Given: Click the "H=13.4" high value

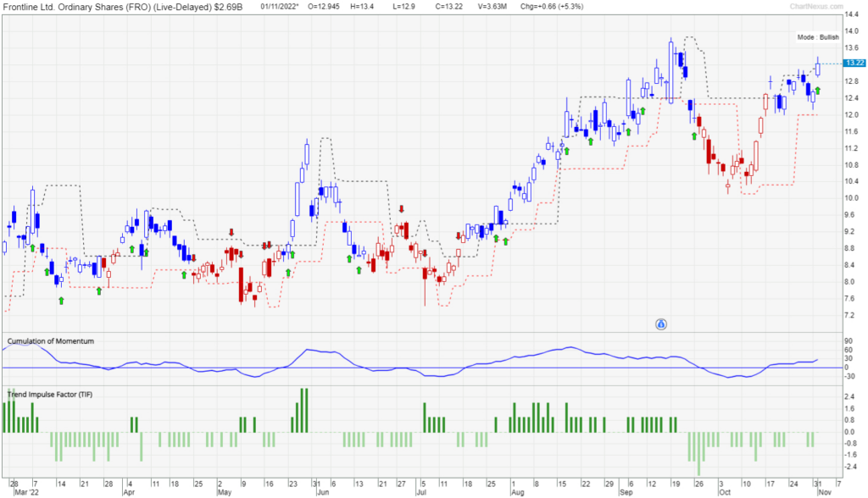Looking at the screenshot, I should tap(362, 7).
